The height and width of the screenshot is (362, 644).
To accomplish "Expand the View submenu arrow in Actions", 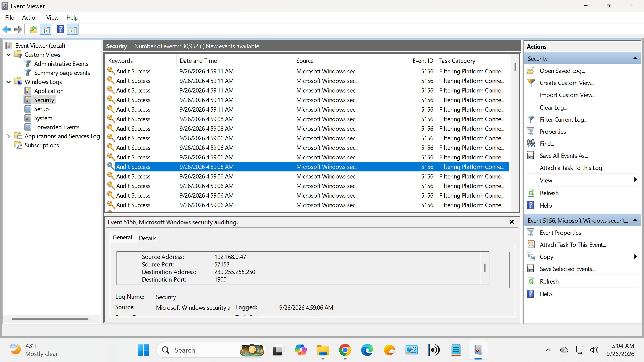I will click(x=635, y=180).
